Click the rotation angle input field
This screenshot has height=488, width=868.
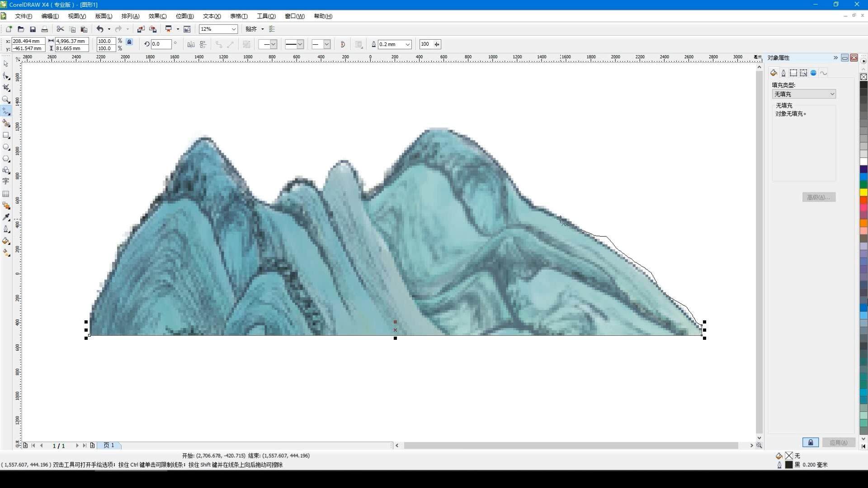coord(160,44)
